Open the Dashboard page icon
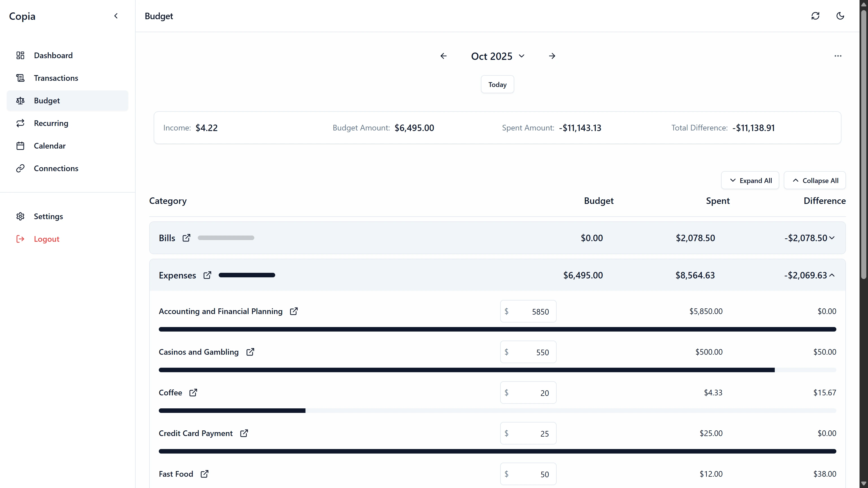 coord(20,55)
